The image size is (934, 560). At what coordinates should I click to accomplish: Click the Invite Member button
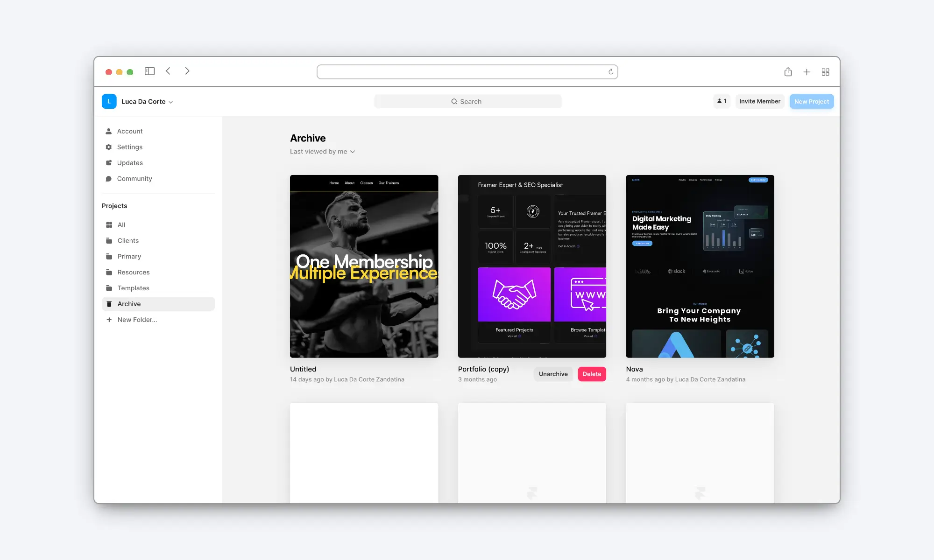[x=760, y=101]
